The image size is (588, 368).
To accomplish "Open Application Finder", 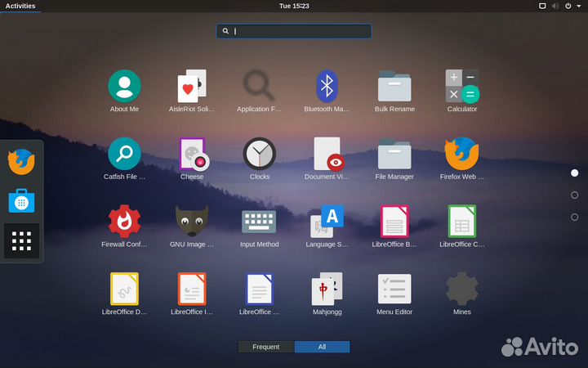I will point(259,91).
